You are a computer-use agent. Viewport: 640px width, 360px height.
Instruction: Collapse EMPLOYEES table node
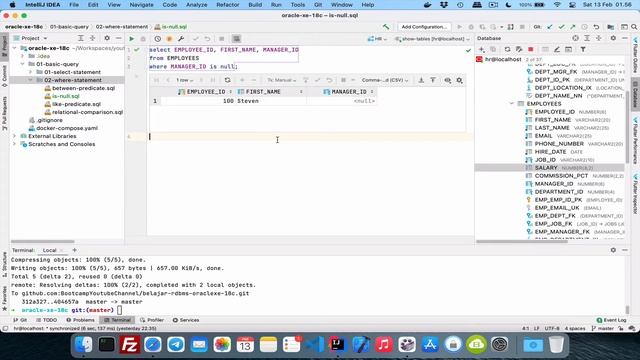(x=512, y=104)
